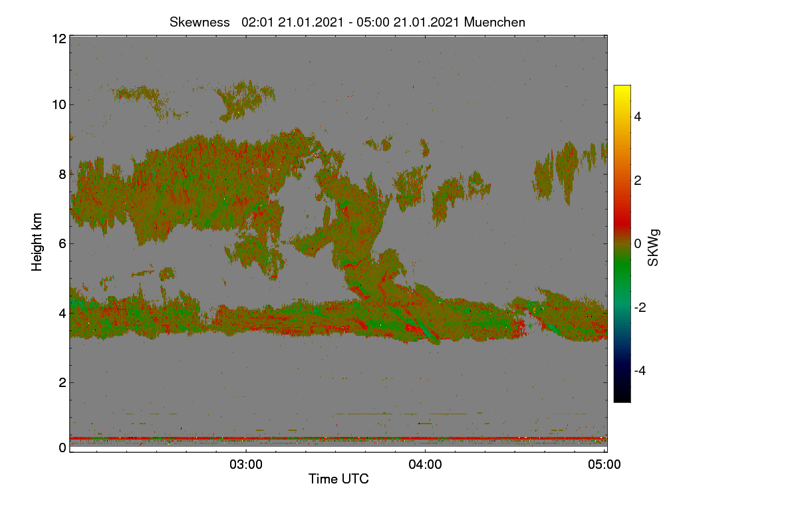The width and height of the screenshot is (798, 532).
Task: Click the height tick label 0
Action: (x=63, y=448)
